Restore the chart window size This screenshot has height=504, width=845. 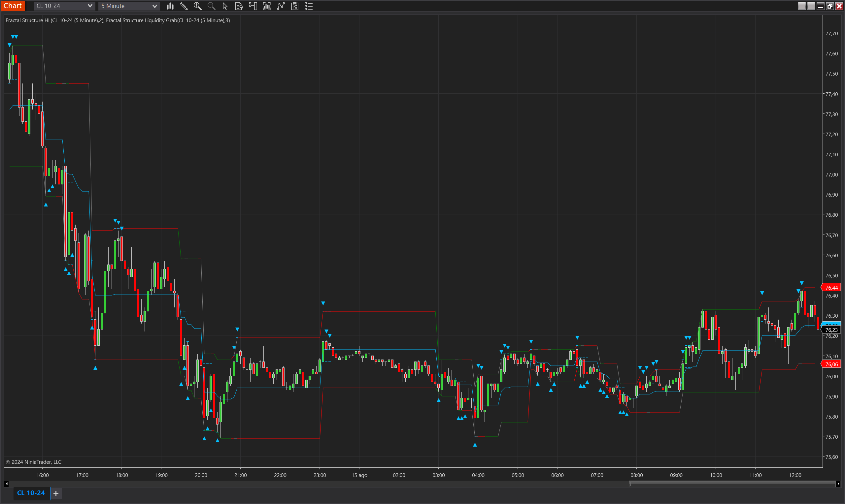coord(829,6)
